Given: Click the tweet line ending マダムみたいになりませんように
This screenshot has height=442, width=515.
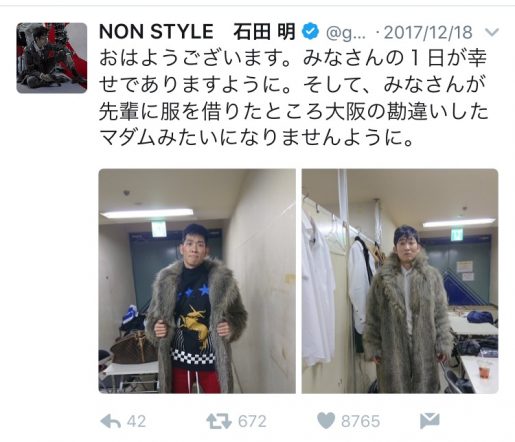Looking at the screenshot, I should pos(256,137).
